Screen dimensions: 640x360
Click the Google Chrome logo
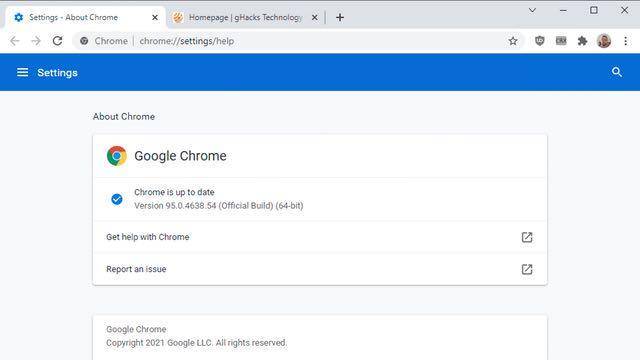coord(117,156)
